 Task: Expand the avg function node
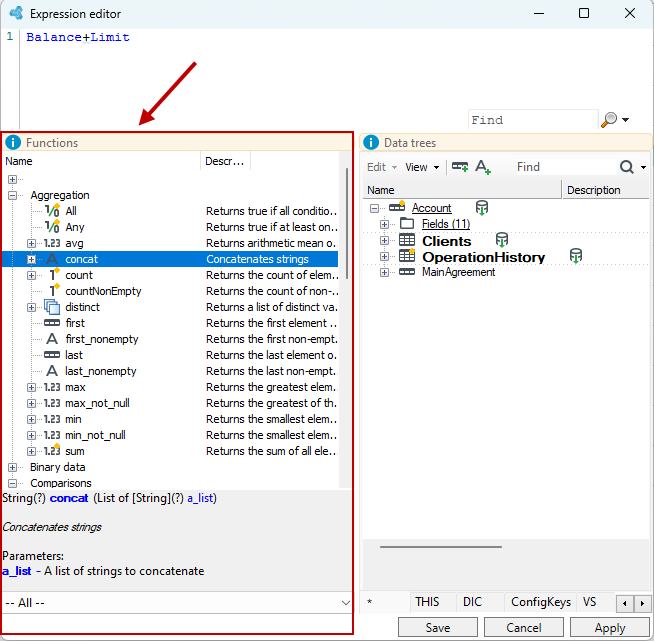(31, 243)
